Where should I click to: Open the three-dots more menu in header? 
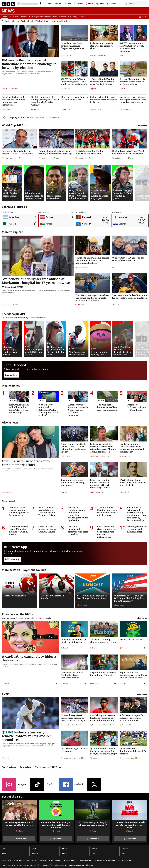pos(120,4)
